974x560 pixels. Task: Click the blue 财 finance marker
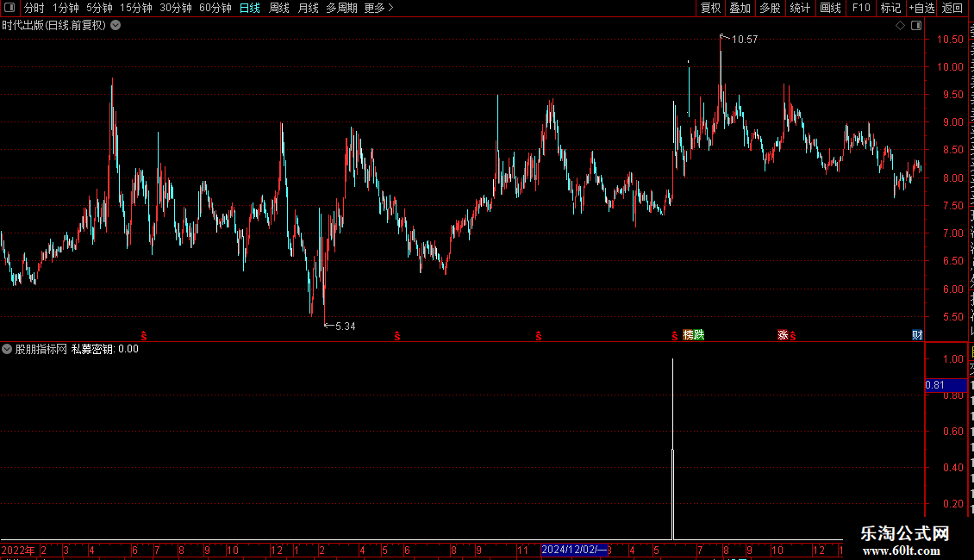(917, 334)
